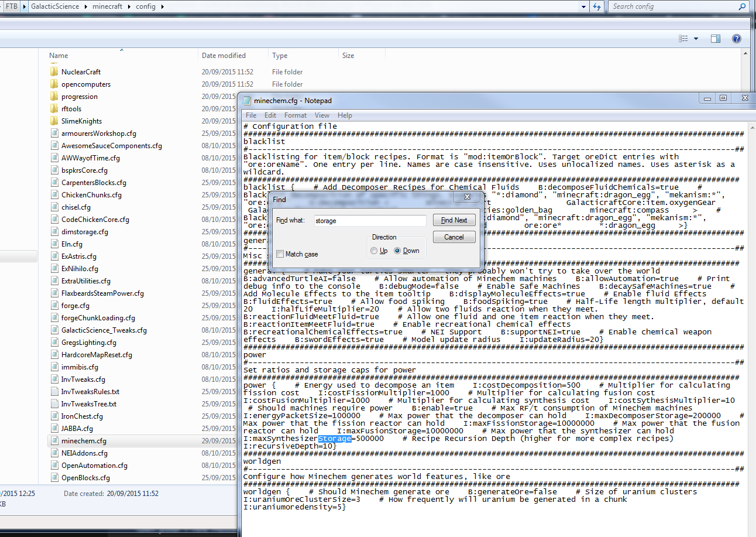Open the Notepad View menu

pyautogui.click(x=322, y=115)
